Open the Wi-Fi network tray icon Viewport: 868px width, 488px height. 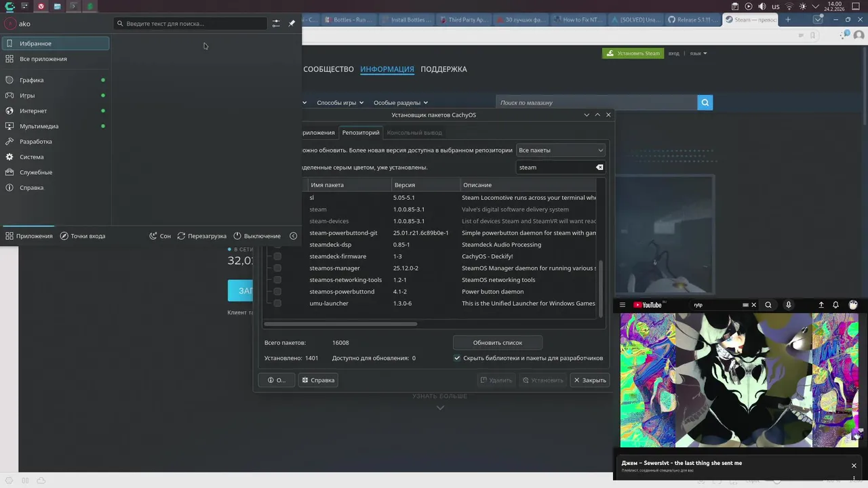(x=789, y=6)
